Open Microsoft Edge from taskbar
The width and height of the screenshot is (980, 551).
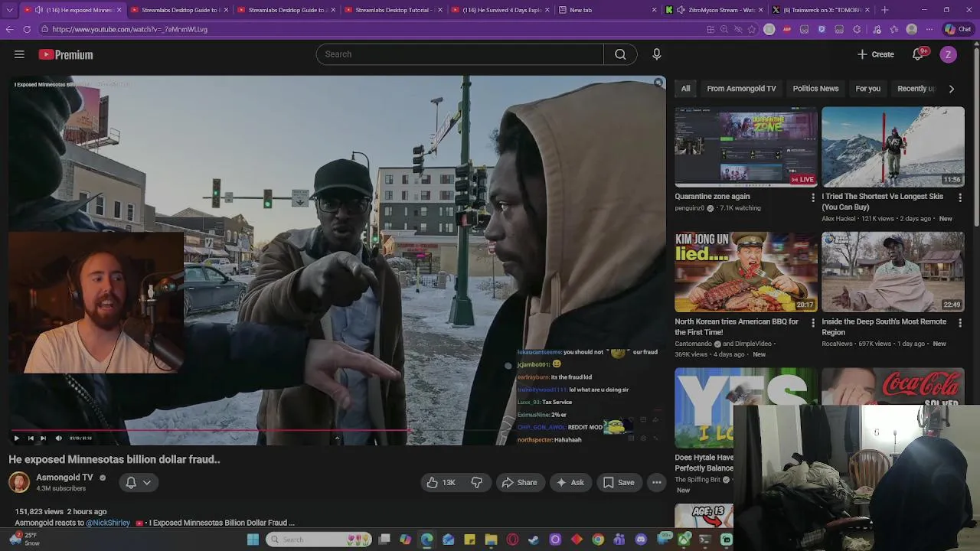click(x=426, y=540)
